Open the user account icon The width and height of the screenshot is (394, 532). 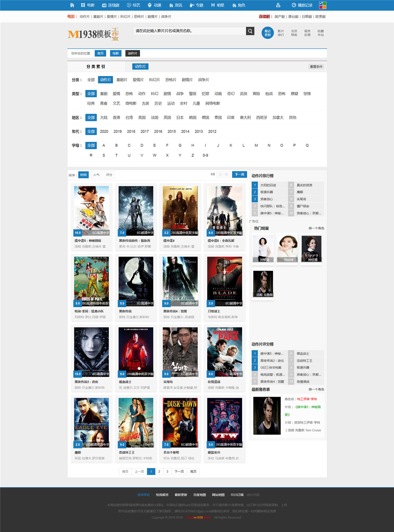[278, 5]
